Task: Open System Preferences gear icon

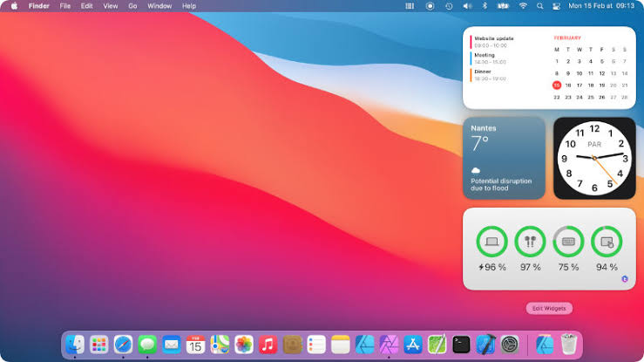Action: (x=510, y=345)
